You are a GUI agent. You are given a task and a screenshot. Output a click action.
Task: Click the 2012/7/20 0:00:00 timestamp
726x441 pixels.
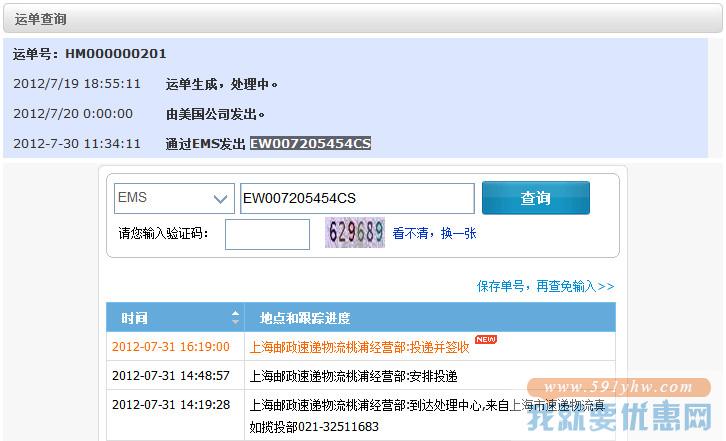(73, 113)
